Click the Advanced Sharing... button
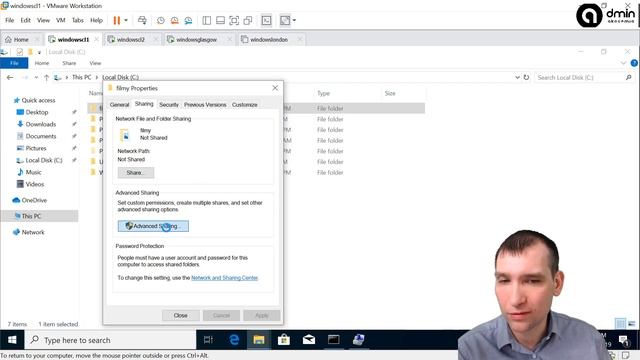 [153, 226]
